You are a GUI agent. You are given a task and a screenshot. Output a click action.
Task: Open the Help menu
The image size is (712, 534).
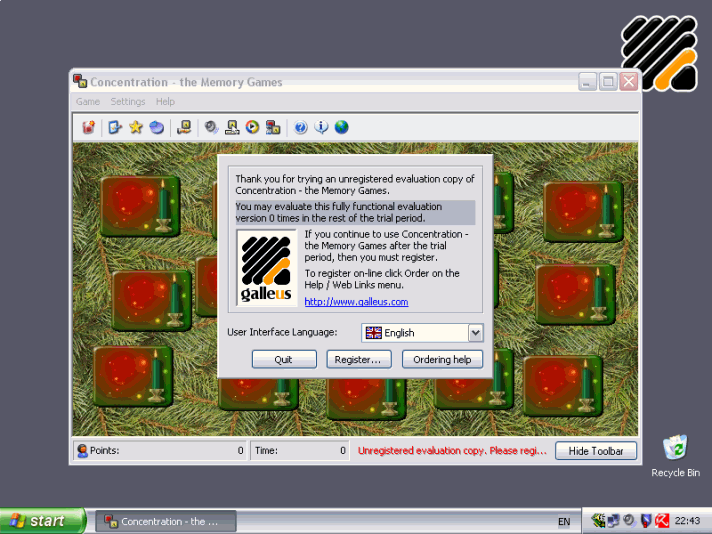(165, 101)
